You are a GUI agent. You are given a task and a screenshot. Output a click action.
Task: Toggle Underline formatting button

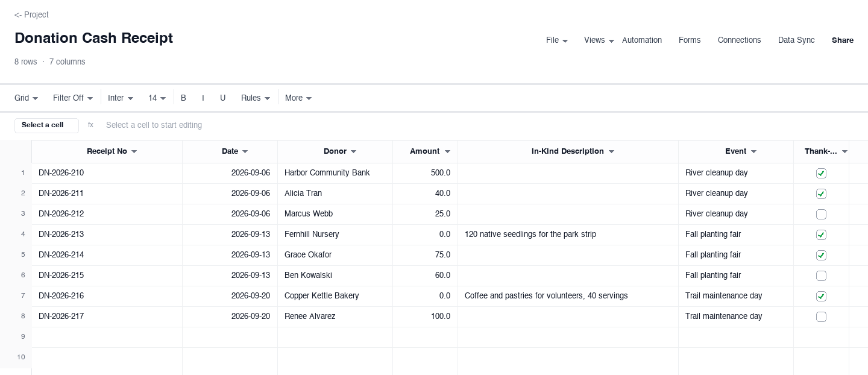click(223, 98)
